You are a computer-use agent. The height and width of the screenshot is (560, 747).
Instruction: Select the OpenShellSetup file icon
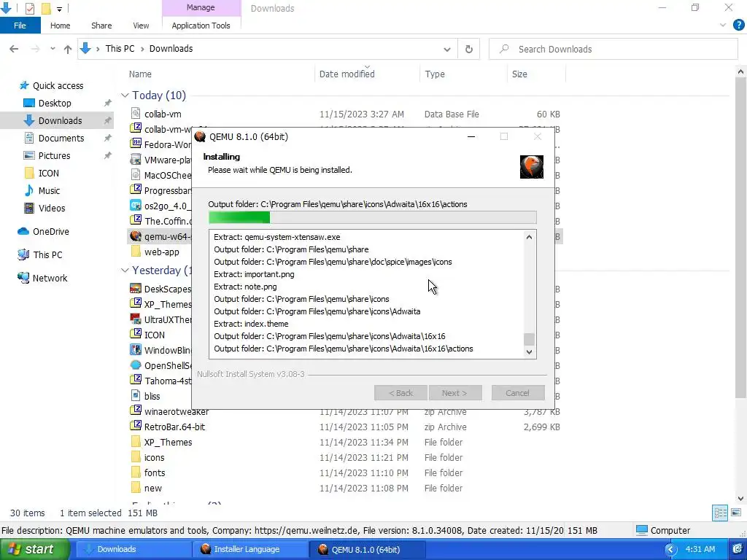coord(136,365)
